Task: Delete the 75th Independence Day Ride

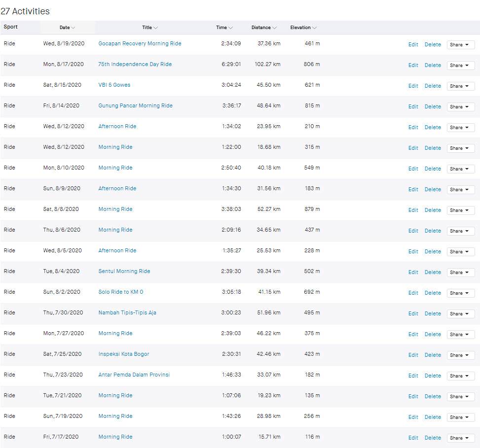Action: click(x=433, y=65)
